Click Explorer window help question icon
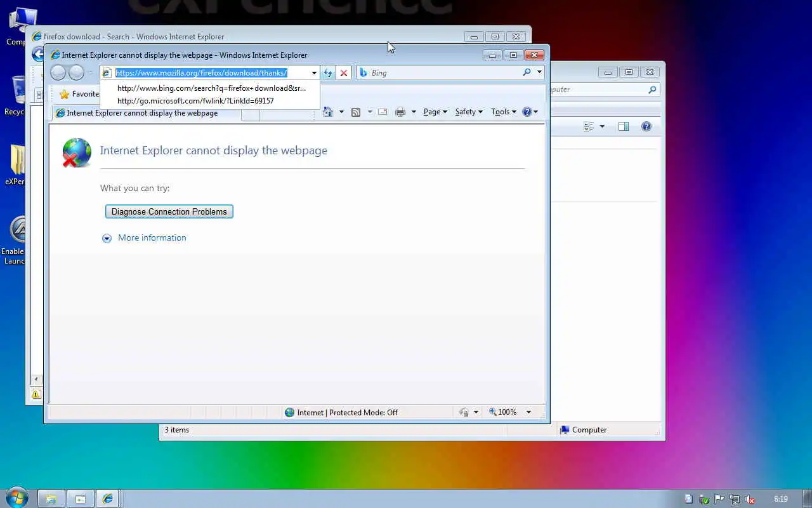 (646, 126)
